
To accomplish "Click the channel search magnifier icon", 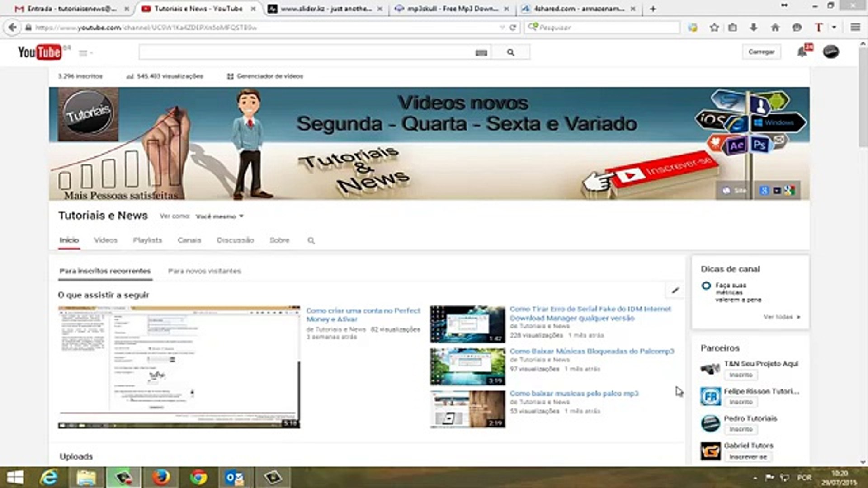I will point(311,240).
